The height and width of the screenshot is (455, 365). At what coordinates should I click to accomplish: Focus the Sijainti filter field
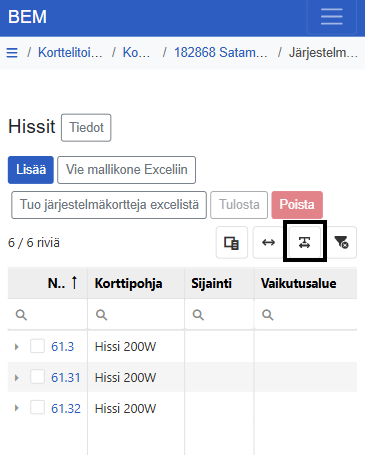(x=219, y=315)
